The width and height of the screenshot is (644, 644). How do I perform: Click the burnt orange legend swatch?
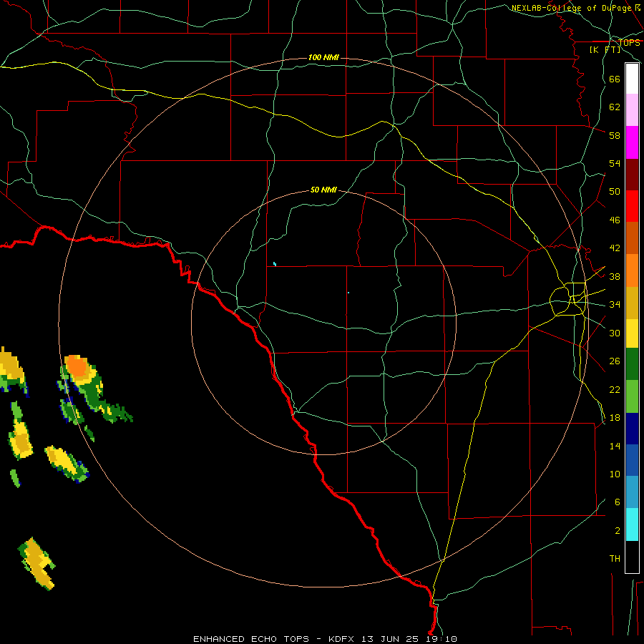pyautogui.click(x=632, y=238)
